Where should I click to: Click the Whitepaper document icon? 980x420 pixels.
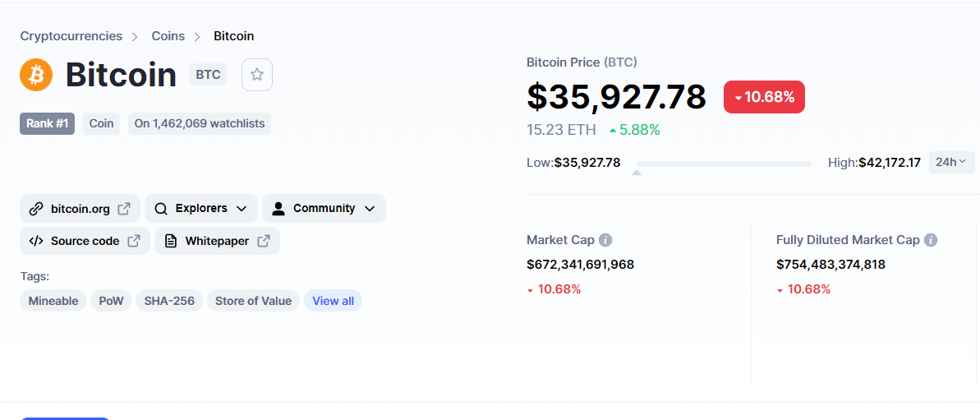pos(171,241)
